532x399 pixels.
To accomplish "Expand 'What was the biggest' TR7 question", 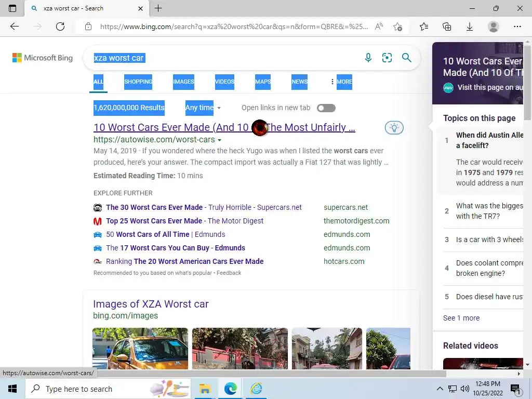I will (x=484, y=211).
